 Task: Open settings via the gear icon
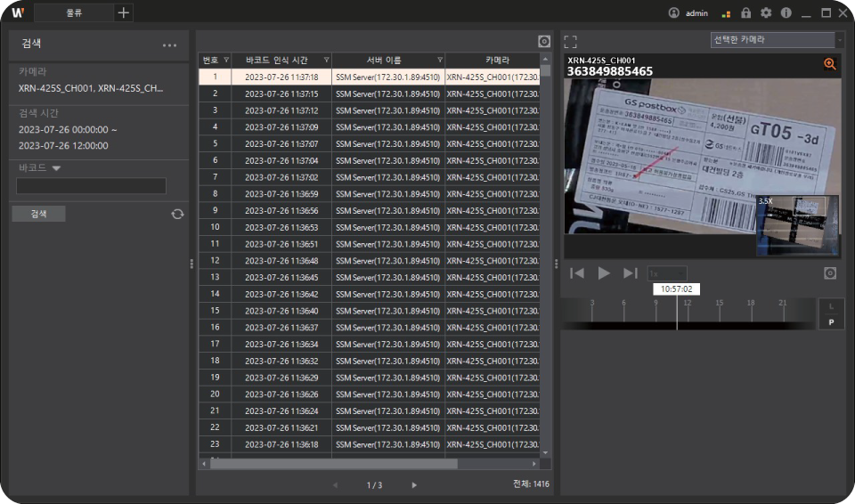click(x=765, y=13)
